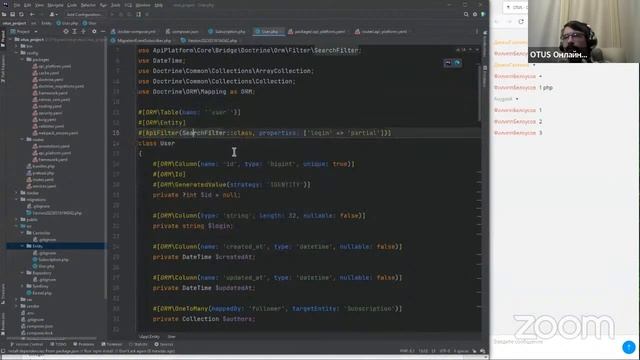Click User.php breadcrumb in navigation bar
The height and width of the screenshot is (360, 640).
click(67, 23)
